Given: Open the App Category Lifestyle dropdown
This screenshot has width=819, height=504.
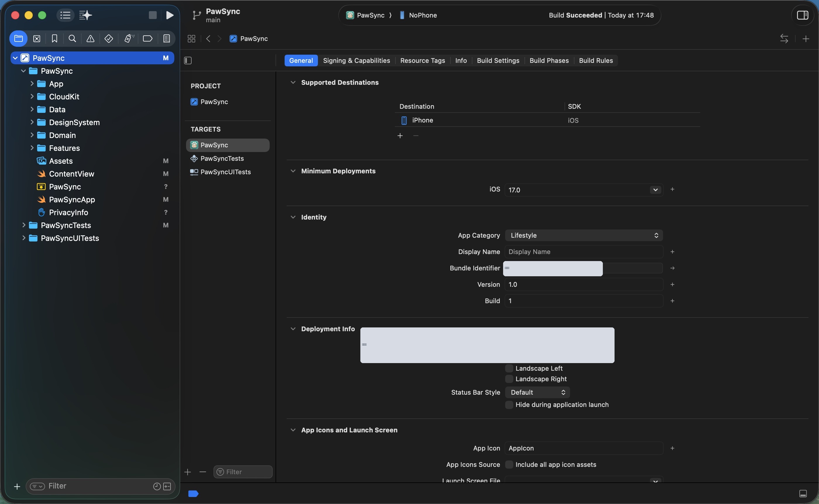Looking at the screenshot, I should point(584,235).
